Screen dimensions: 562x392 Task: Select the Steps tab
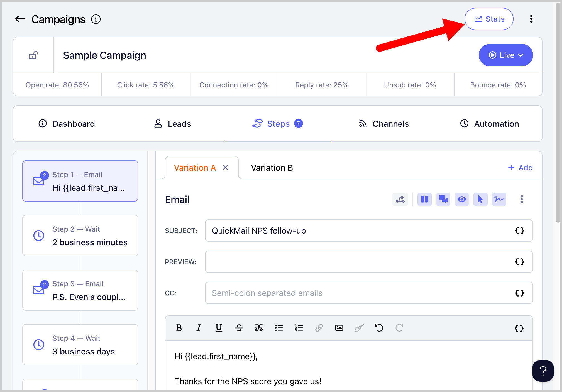coord(277,124)
